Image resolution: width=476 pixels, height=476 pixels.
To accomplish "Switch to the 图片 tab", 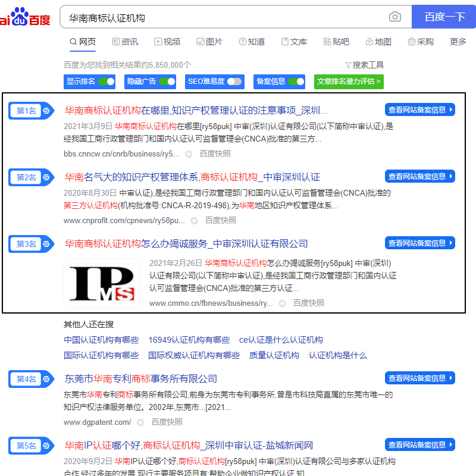I will tap(209, 42).
